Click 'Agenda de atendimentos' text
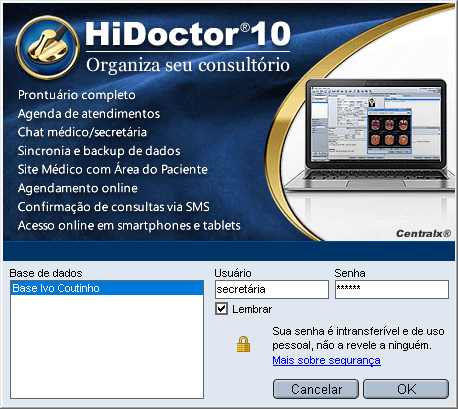 coord(89,114)
